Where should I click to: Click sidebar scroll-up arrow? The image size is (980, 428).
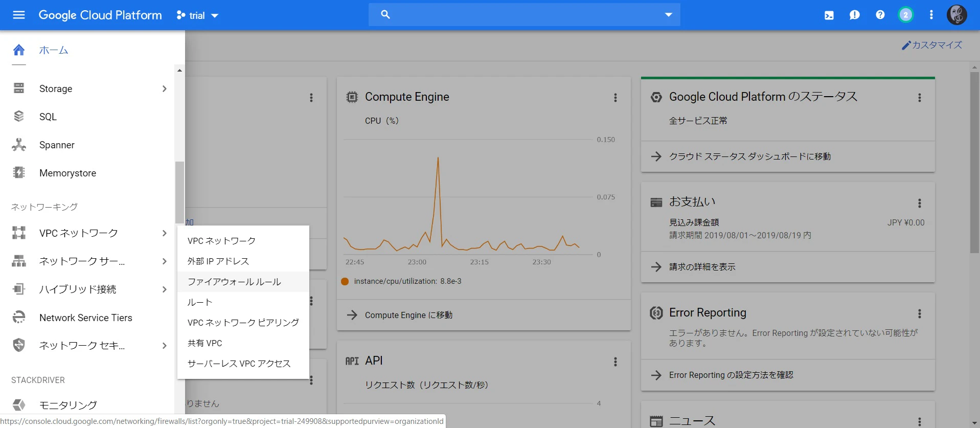coord(179,70)
